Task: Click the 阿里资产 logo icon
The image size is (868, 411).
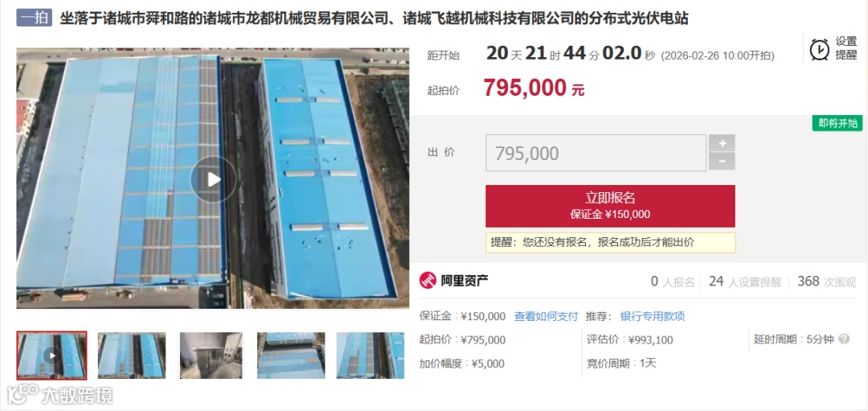Action: 428,281
